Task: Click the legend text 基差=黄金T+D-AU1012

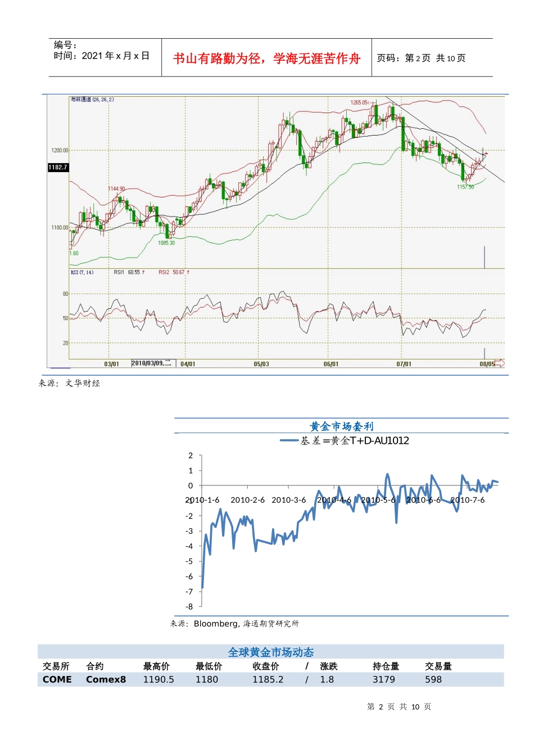Action: [355, 440]
